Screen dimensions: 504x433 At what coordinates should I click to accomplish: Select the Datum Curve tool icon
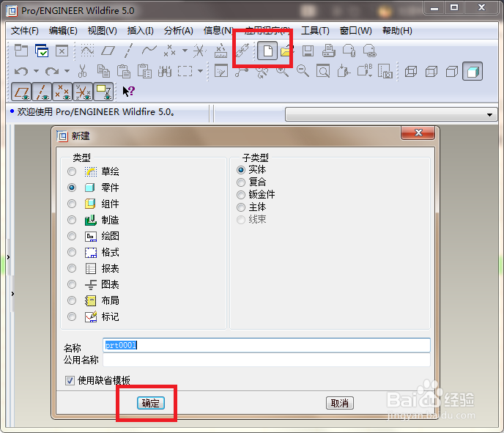[x=149, y=51]
